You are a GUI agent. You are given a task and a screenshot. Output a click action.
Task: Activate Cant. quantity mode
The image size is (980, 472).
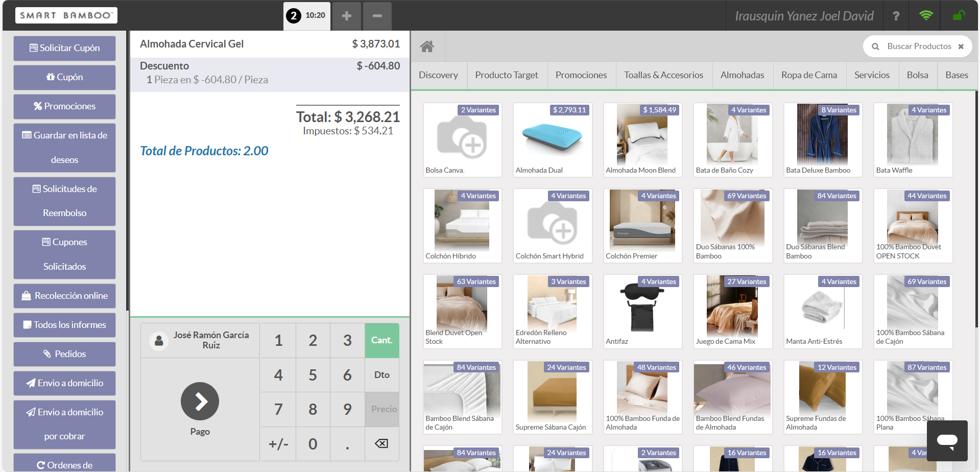tap(382, 340)
